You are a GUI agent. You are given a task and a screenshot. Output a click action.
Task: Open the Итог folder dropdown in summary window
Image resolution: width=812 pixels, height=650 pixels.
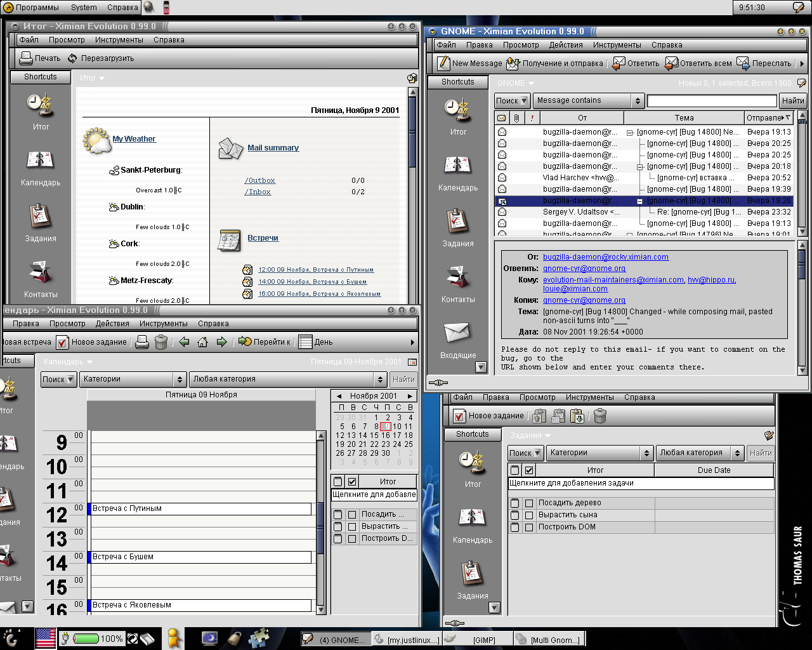click(x=92, y=78)
